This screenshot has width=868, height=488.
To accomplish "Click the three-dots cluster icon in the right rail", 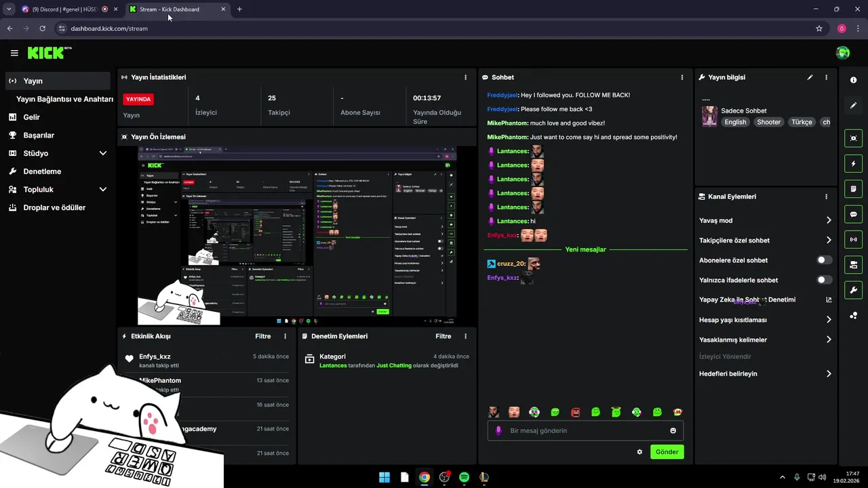I will click(853, 315).
